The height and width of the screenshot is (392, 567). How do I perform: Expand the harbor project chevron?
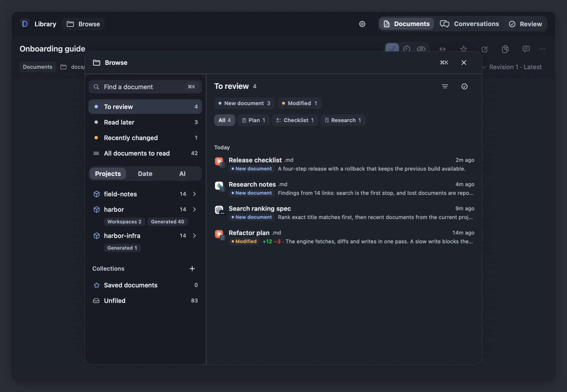coord(195,210)
